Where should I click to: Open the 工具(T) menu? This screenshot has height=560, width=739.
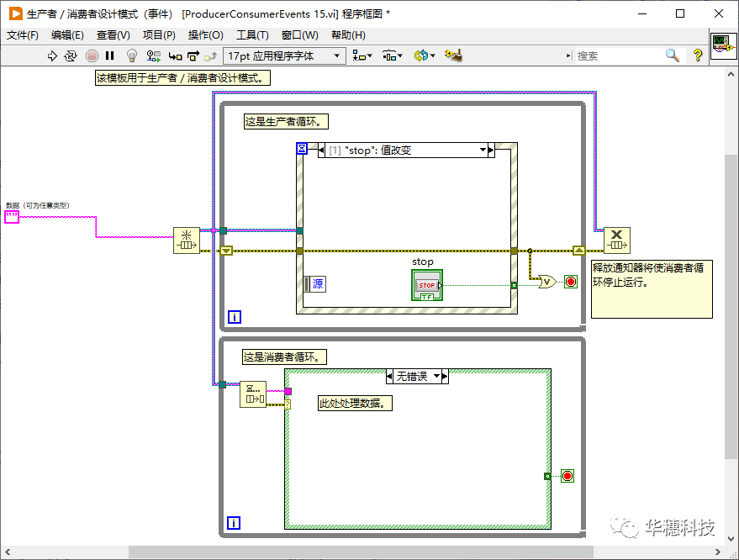click(x=252, y=34)
